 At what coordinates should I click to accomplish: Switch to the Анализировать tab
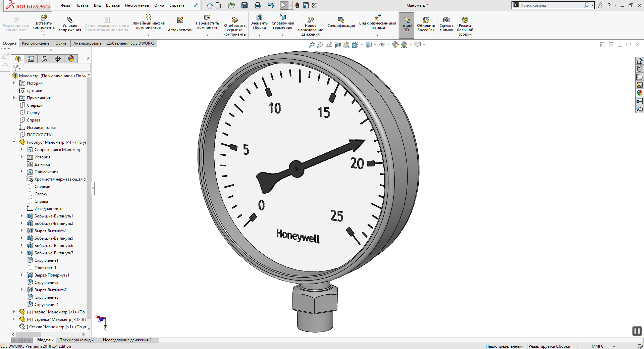point(87,43)
